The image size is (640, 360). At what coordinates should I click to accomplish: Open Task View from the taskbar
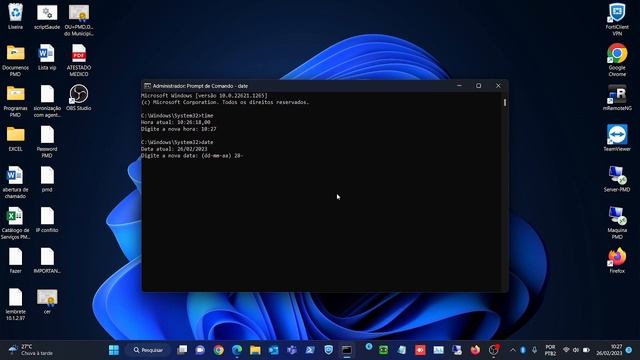coord(182,350)
